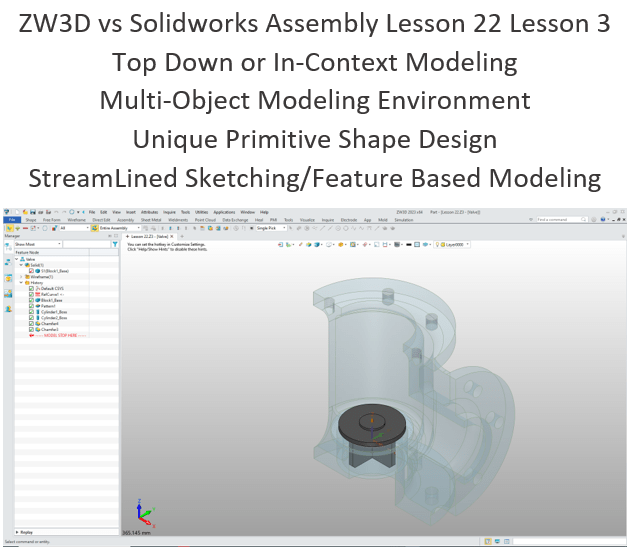Toggle the Cylinder1_Boss checkbox

[x=32, y=311]
